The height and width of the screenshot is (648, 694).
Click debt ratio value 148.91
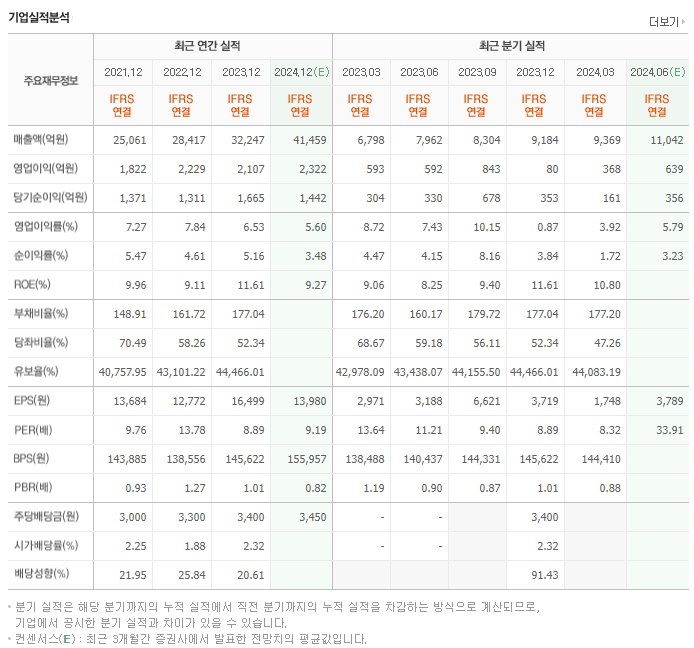[x=130, y=314]
